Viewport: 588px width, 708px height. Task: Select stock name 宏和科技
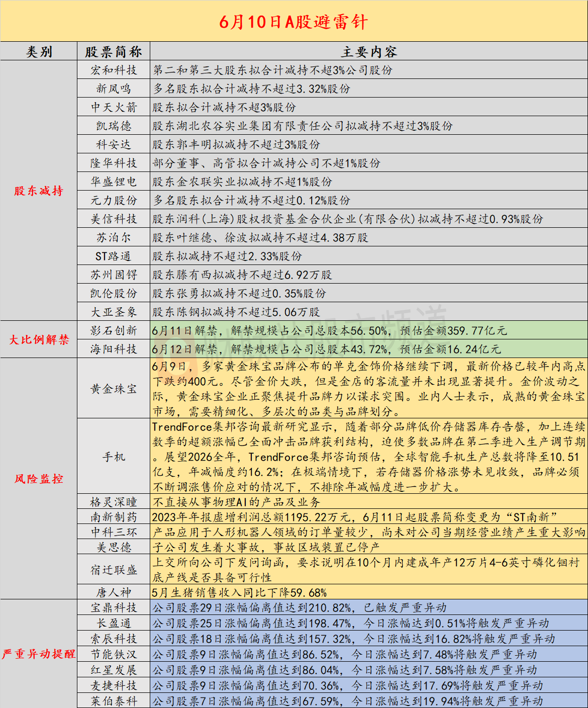[114, 70]
